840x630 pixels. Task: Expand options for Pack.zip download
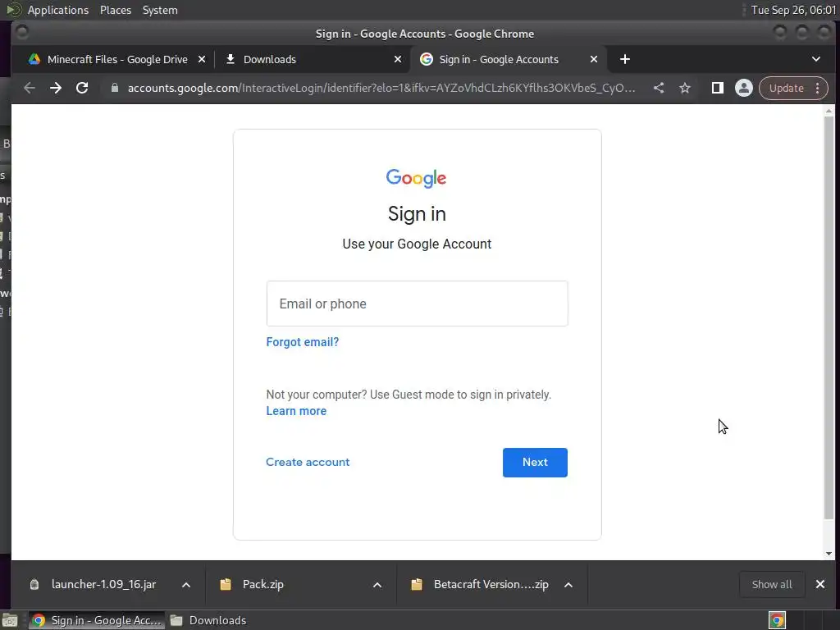(377, 584)
